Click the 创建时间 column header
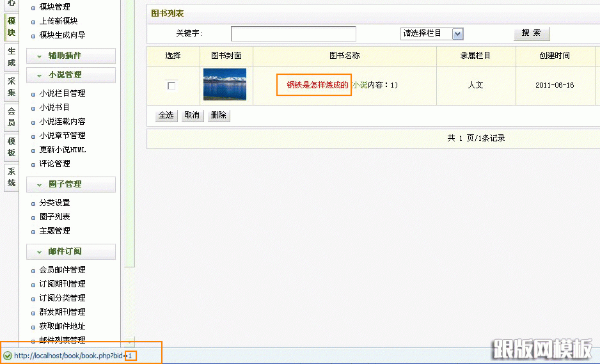600x364 pixels. (x=555, y=56)
